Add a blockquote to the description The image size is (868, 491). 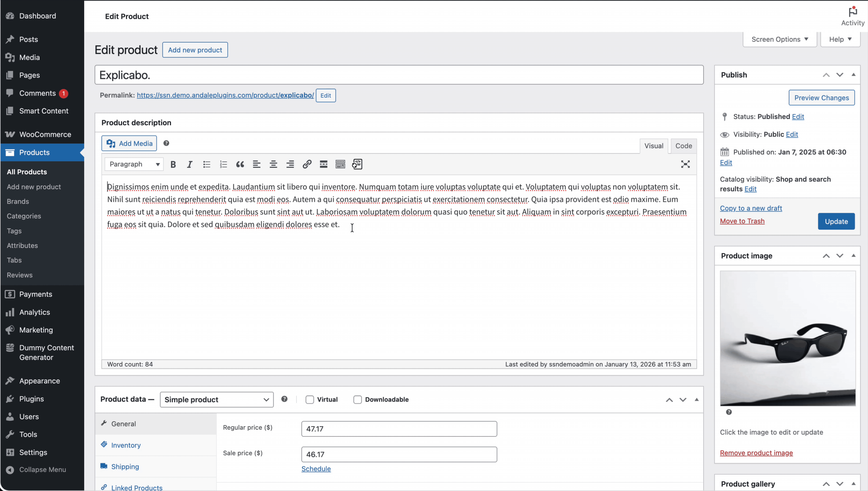240,164
